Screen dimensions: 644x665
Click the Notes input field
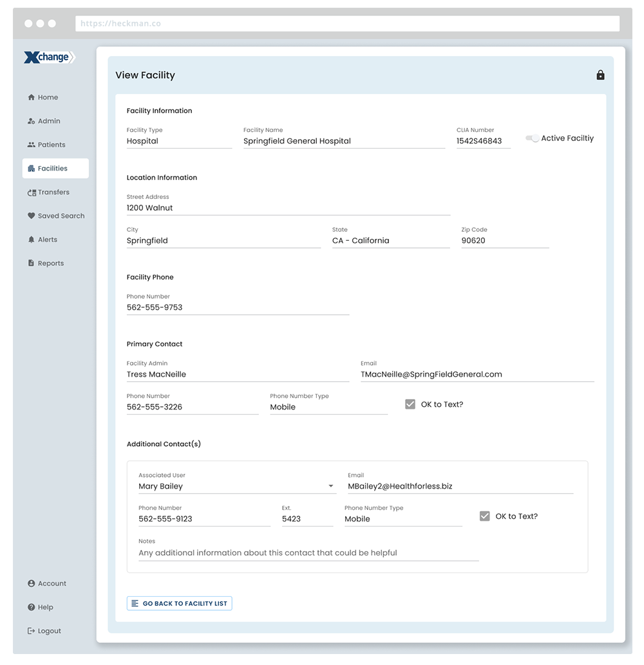(308, 553)
